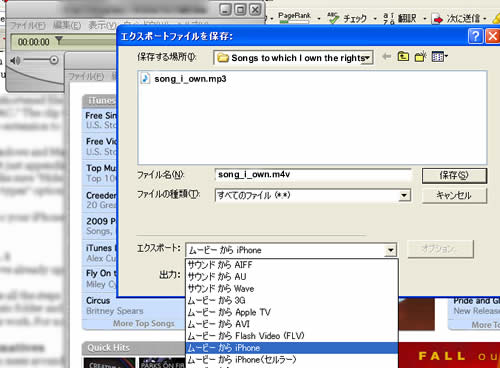Click the QuickTime volume slider knob
Screen dimensions: 500x368
[x=54, y=60]
